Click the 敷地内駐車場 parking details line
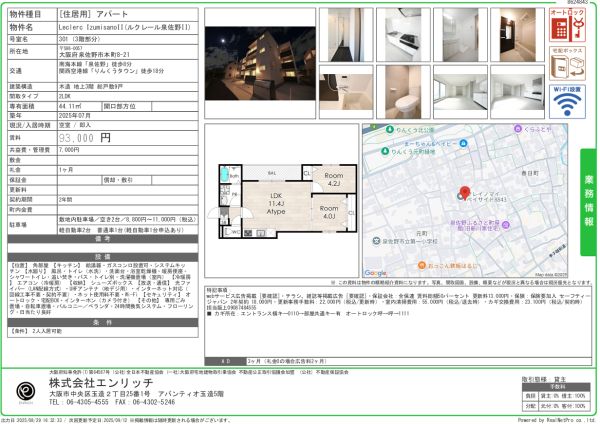The image size is (600, 424). click(127, 220)
